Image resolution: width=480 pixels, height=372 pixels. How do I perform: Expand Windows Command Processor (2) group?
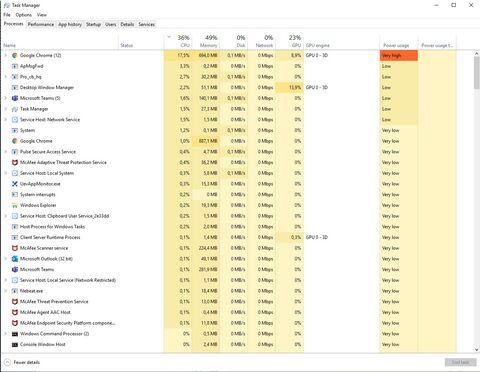(x=6, y=334)
